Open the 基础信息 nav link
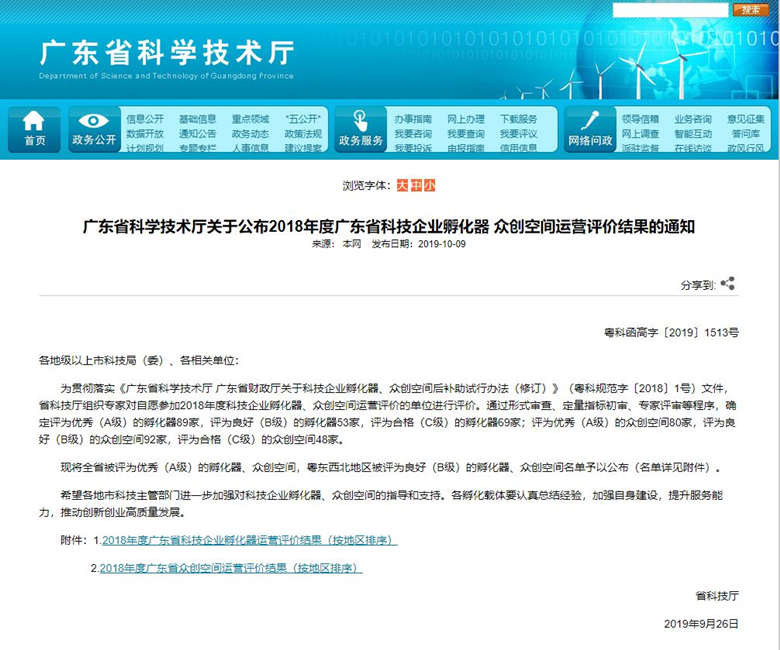The height and width of the screenshot is (650, 780). [x=197, y=119]
